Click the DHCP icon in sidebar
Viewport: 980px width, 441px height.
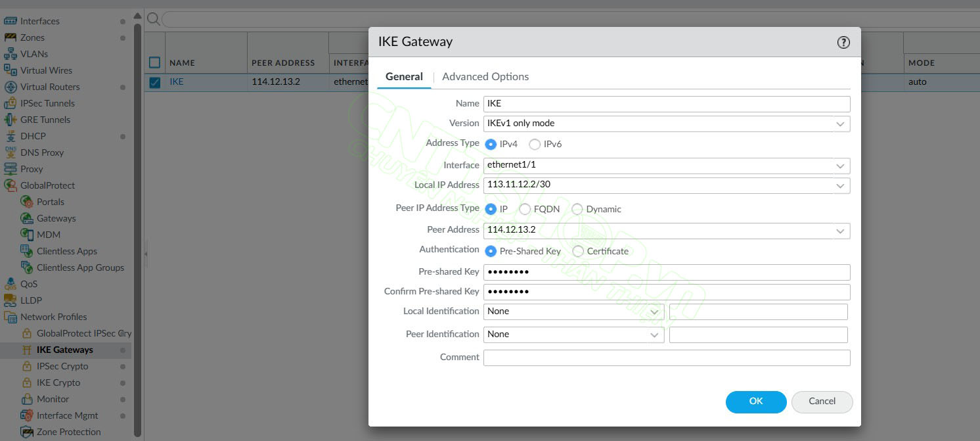(x=11, y=136)
